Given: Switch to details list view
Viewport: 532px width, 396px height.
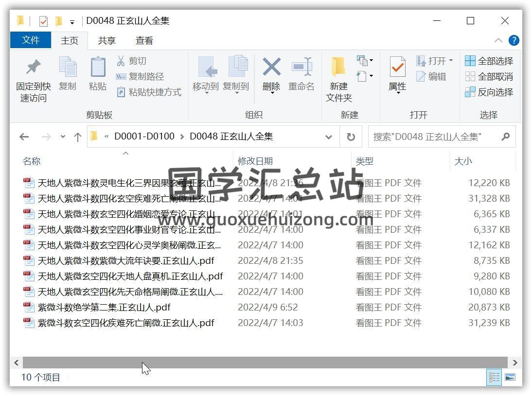Looking at the screenshot, I should coord(495,377).
